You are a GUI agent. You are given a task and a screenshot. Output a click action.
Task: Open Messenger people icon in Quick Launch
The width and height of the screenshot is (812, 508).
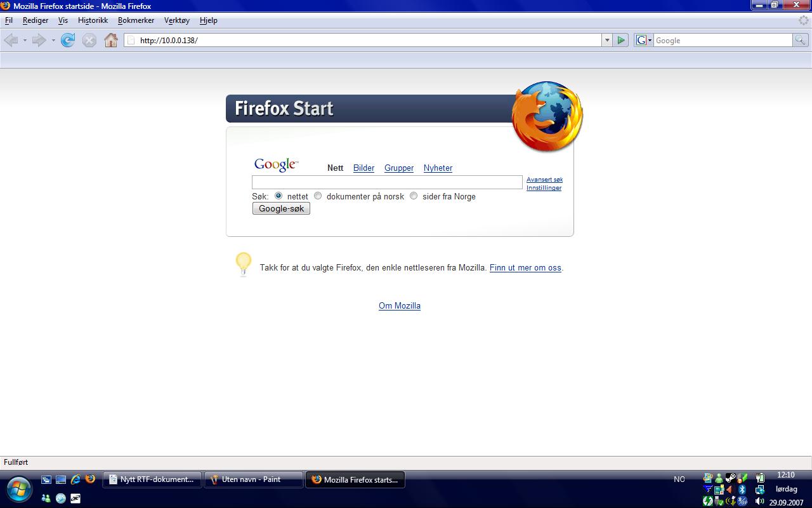[x=46, y=498]
